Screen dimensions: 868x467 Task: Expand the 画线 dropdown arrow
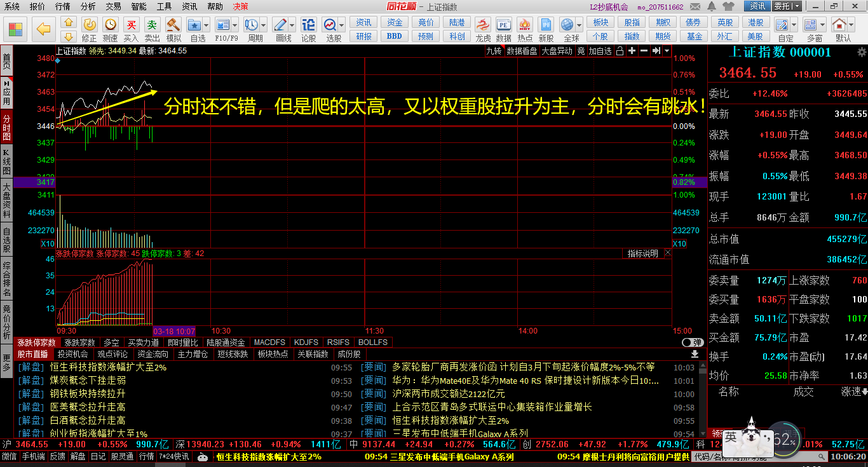tap(292, 25)
